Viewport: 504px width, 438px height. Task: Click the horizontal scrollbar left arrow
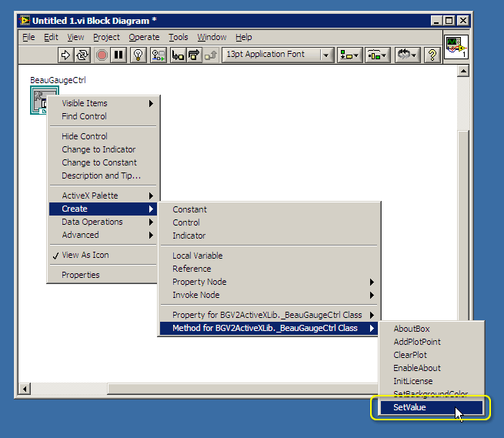25,389
